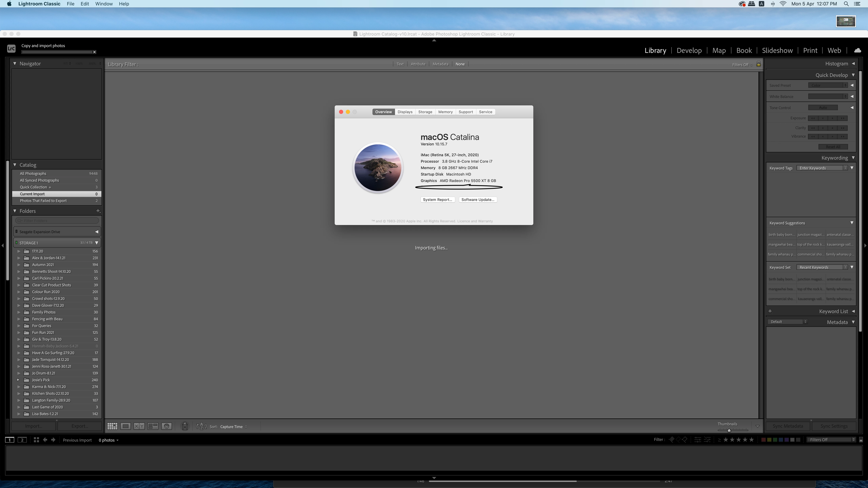Switch to Loupe view icon

point(125,426)
